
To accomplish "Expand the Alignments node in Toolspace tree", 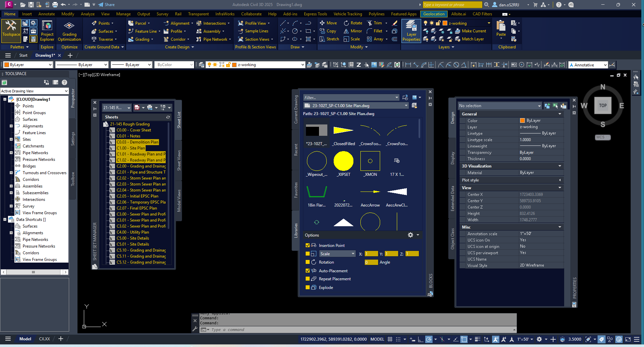I will pyautogui.click(x=11, y=126).
